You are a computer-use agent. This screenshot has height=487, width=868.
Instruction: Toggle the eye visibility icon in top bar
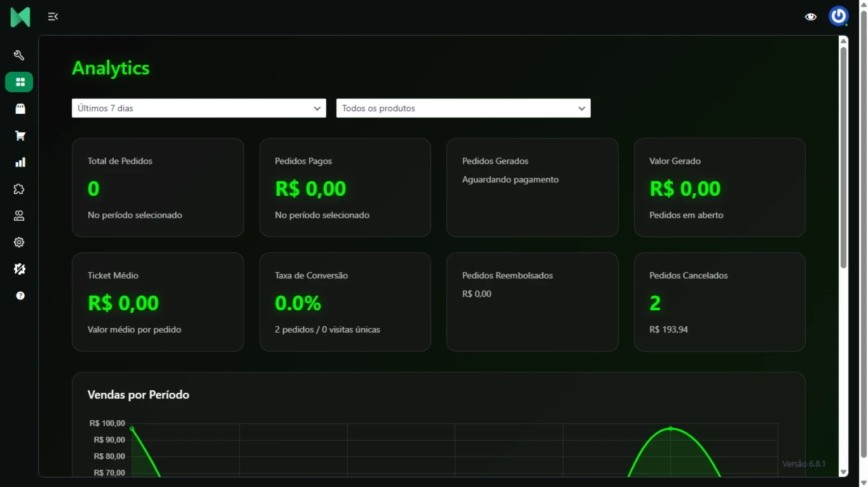click(x=810, y=17)
